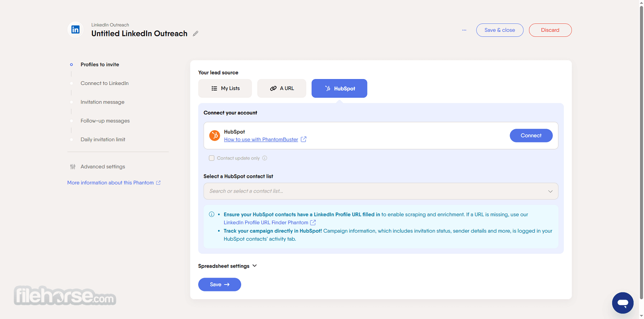The width and height of the screenshot is (644, 319).
Task: Expand Spreadsheet settings section
Action: tap(228, 266)
